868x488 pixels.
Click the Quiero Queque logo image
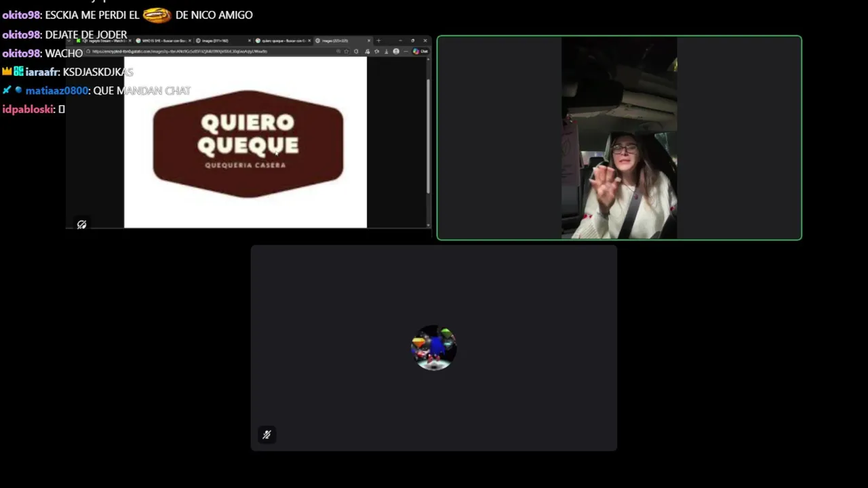[248, 144]
